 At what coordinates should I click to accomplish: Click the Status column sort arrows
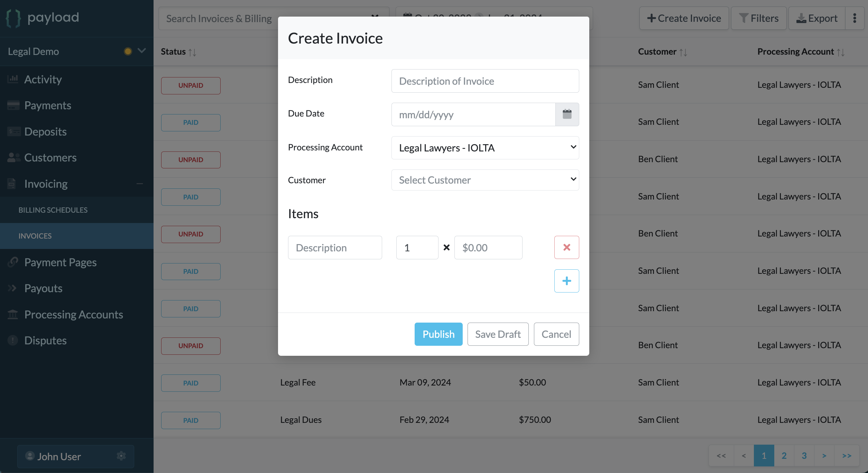pyautogui.click(x=193, y=52)
